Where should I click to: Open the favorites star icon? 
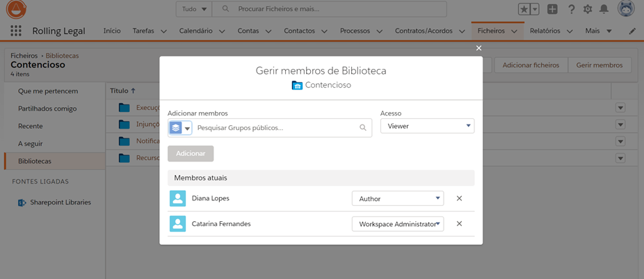click(x=524, y=9)
